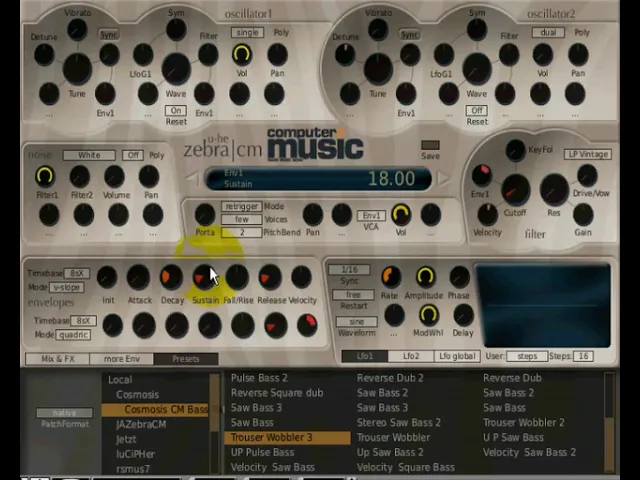The image size is (640, 480).
Task: Toggle oscillator2 Sync button
Action: pos(410,35)
